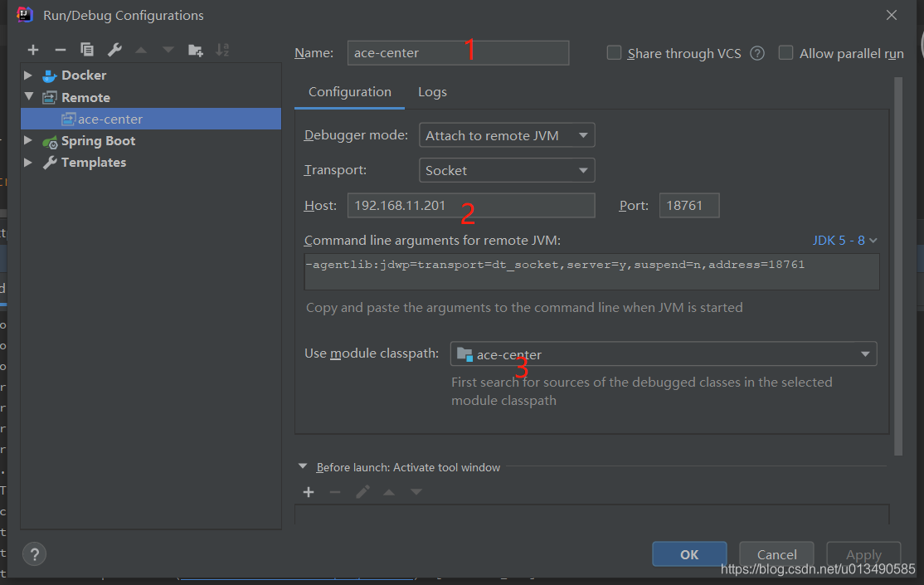The height and width of the screenshot is (585, 924).
Task: Open Transport Socket dropdown
Action: 507,170
